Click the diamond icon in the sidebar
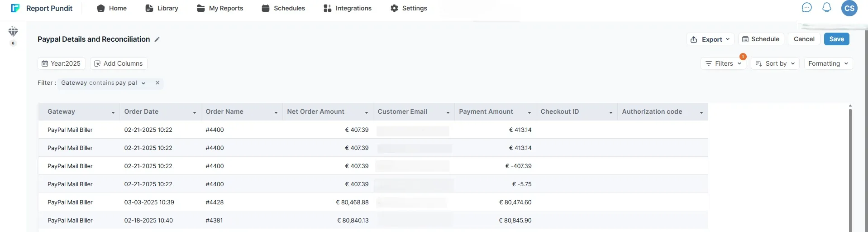This screenshot has height=232, width=868. (x=13, y=32)
